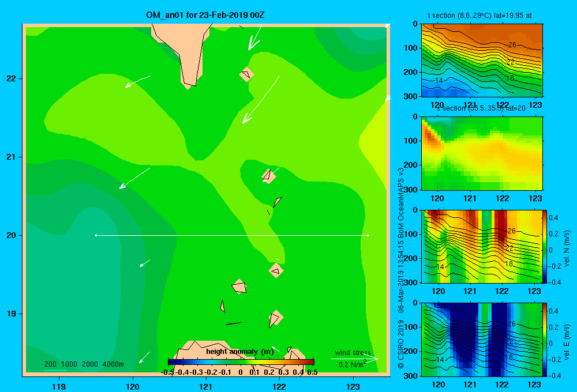
Task: Open the northward velocity section panel
Action: point(482,246)
